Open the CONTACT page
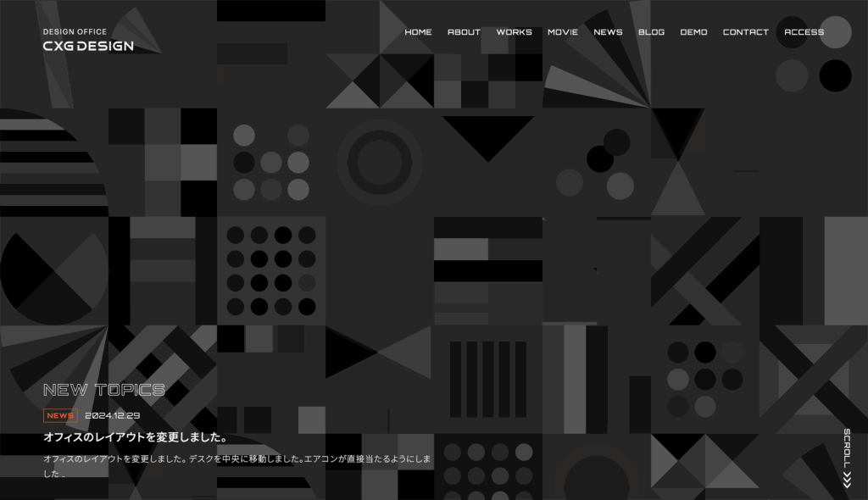The width and height of the screenshot is (868, 500). (x=745, y=32)
